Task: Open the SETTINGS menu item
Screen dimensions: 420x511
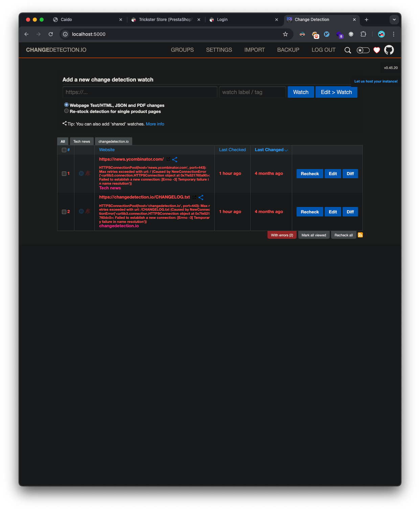Action: pos(219,50)
